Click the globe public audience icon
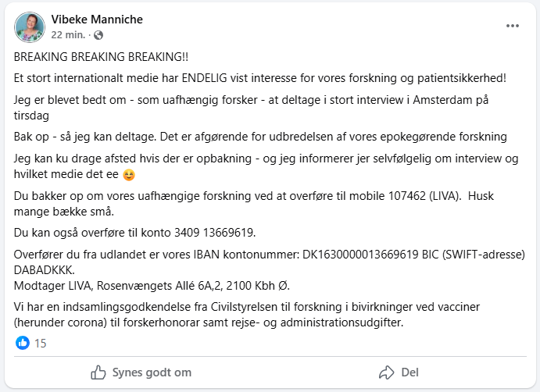The image size is (540, 392). (98, 35)
